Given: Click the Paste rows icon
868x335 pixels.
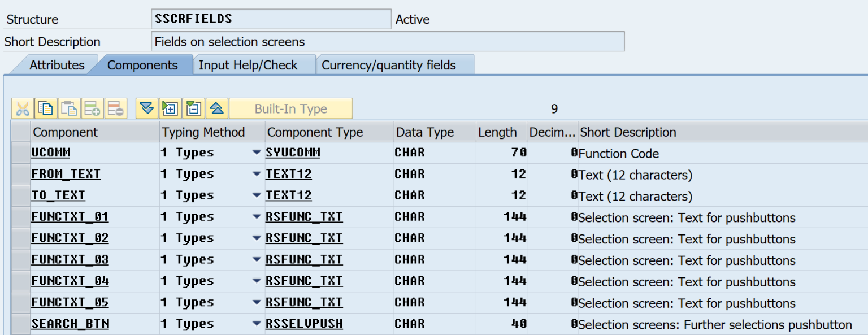Looking at the screenshot, I should click(x=69, y=108).
